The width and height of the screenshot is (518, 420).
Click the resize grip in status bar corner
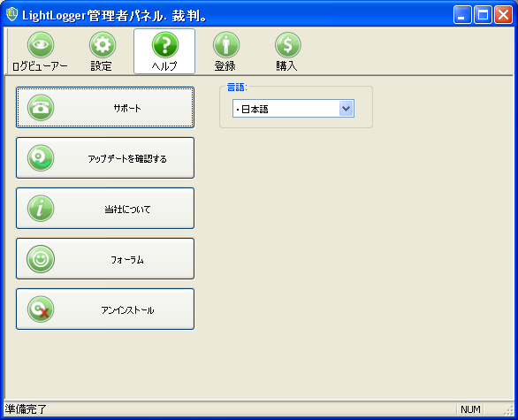coord(508,410)
